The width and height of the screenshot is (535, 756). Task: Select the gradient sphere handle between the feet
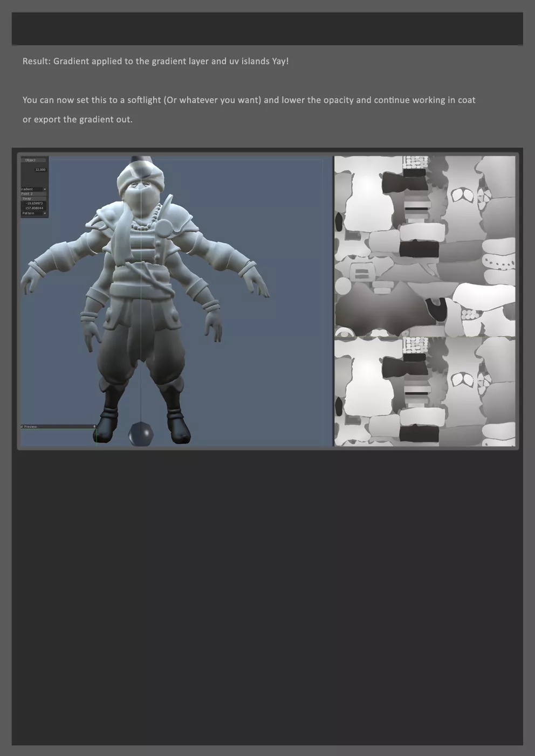tap(141, 434)
